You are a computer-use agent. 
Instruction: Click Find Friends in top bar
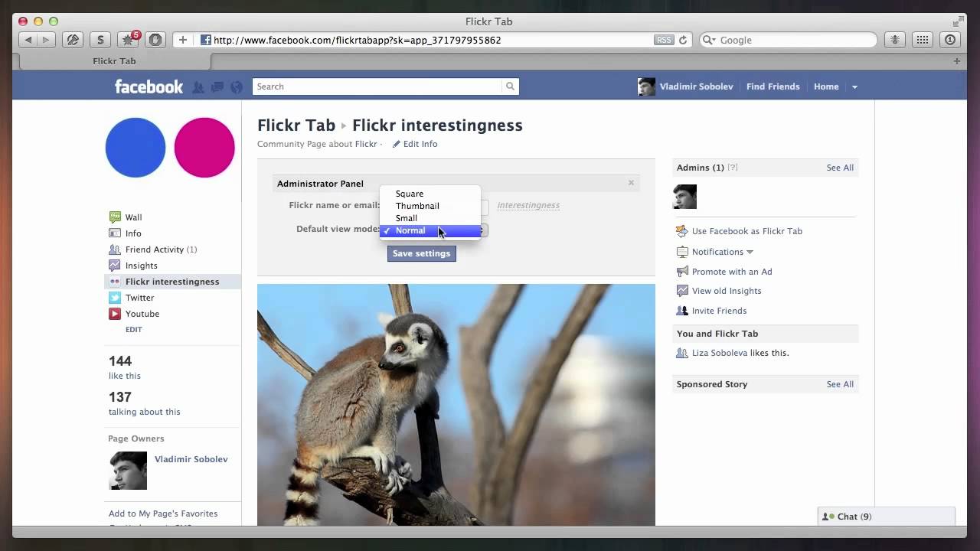[x=773, y=86]
